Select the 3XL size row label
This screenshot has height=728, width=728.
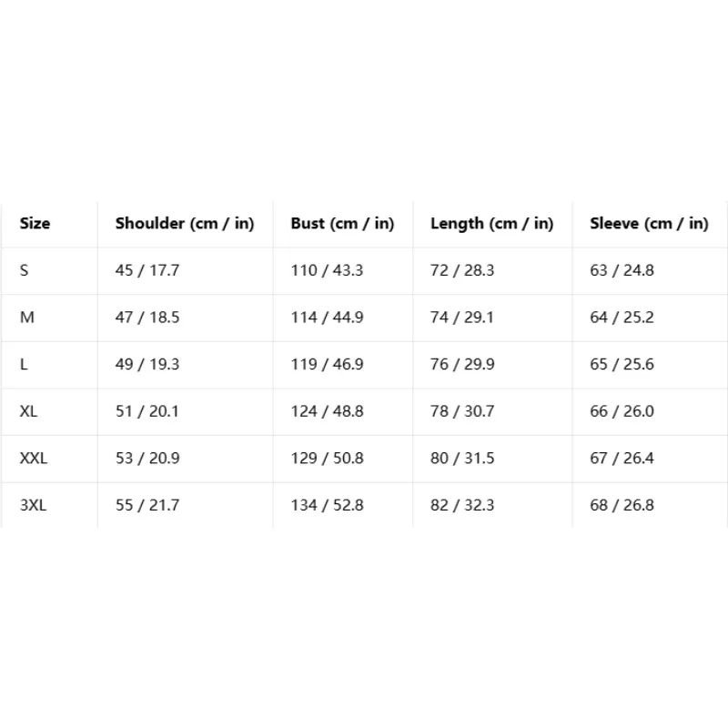pos(33,505)
